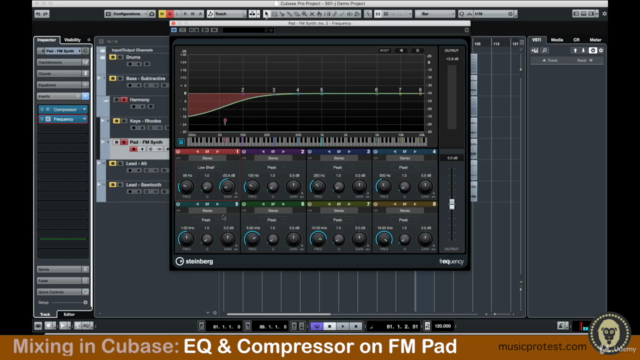Expand the Fader inspector section

pyautogui.click(x=63, y=281)
